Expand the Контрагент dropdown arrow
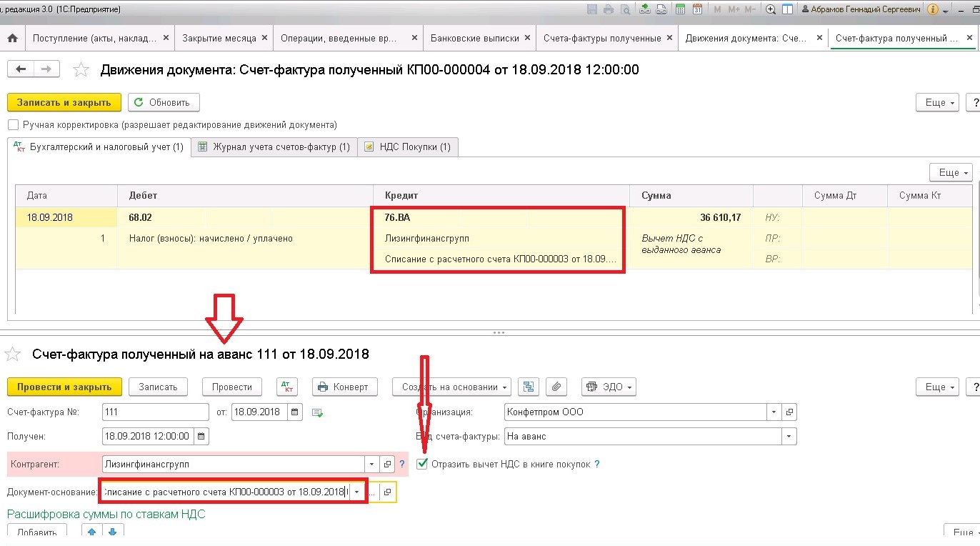 tap(371, 464)
